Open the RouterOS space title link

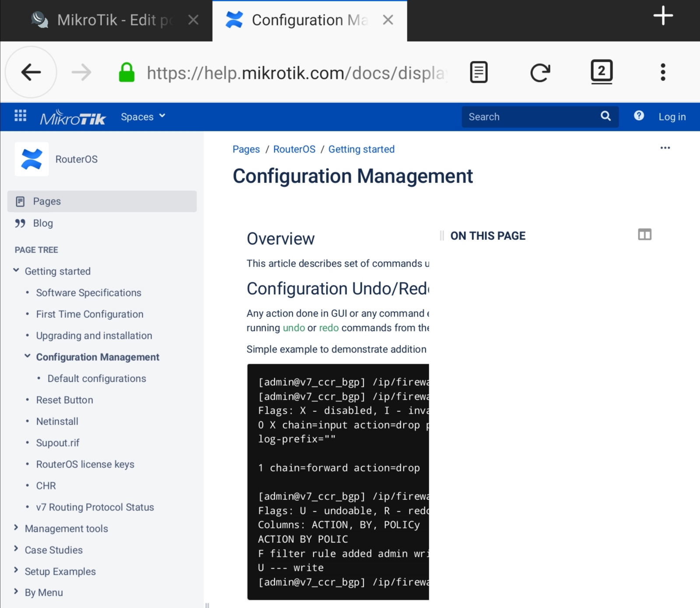[x=76, y=159]
